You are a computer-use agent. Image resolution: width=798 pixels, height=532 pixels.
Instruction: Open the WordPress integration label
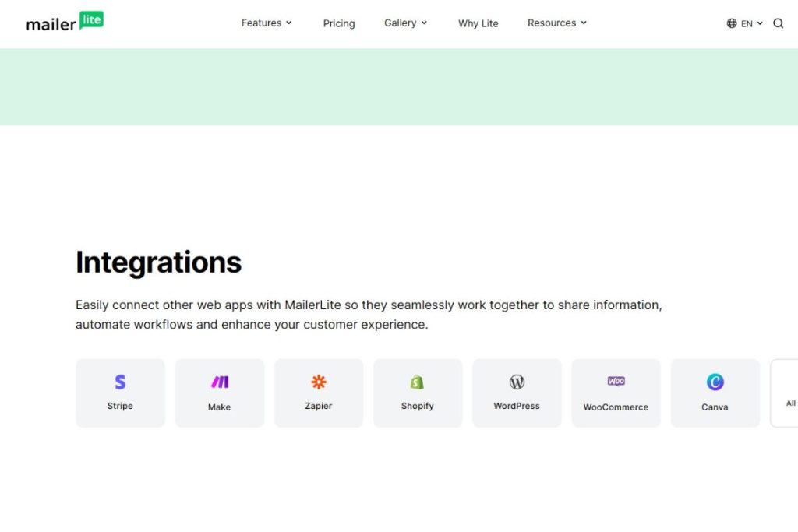517,406
